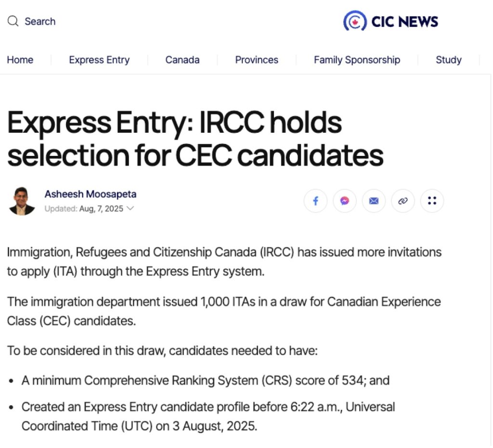The image size is (493, 448).
Task: Open the Study navigation item
Action: tap(449, 60)
